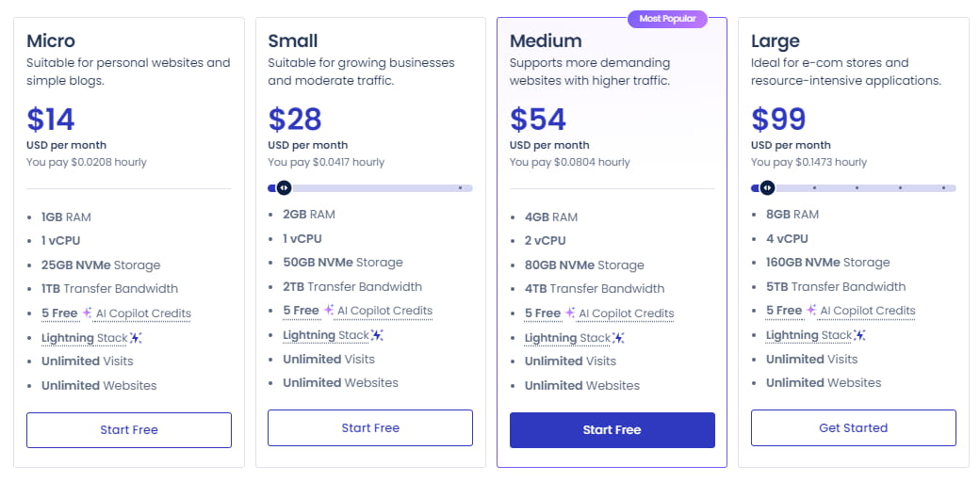The height and width of the screenshot is (482, 980).
Task: Choose Start Free on the Medium plan
Action: point(612,430)
